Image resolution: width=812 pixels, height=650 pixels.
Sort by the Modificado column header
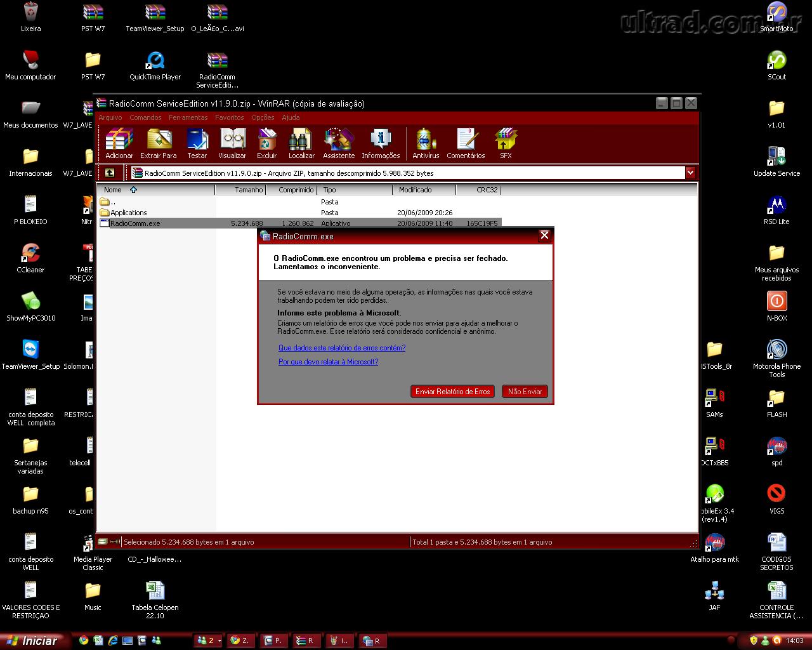point(424,190)
